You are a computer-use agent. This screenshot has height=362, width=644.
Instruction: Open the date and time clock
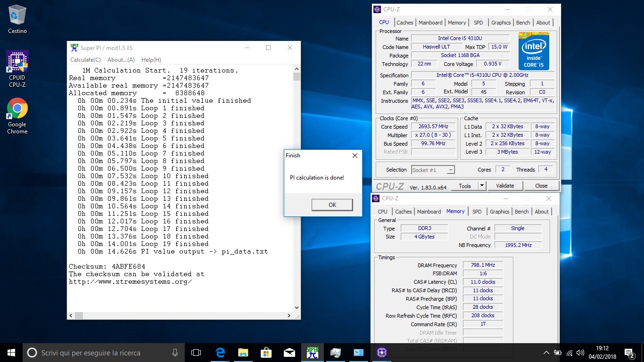[602, 353]
